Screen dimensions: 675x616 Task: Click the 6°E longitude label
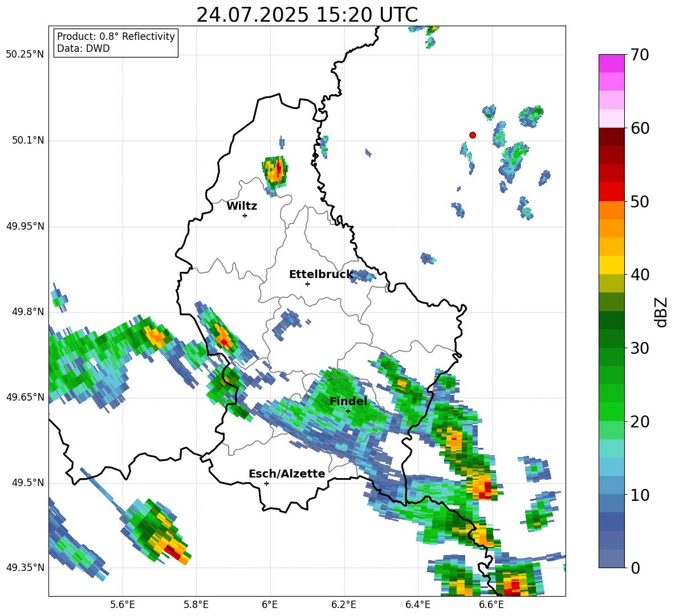[270, 605]
